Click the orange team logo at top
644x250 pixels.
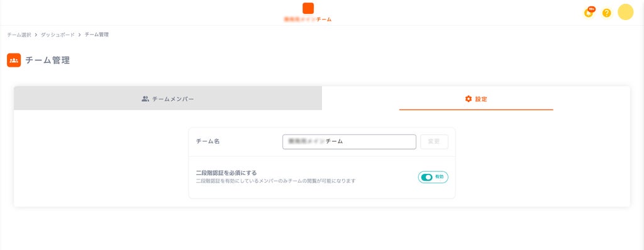[x=308, y=8]
